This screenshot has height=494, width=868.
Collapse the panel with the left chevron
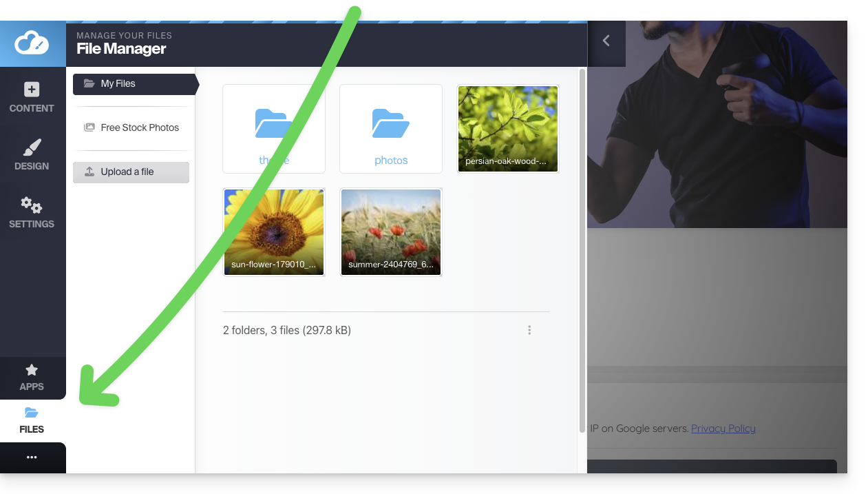(x=606, y=41)
